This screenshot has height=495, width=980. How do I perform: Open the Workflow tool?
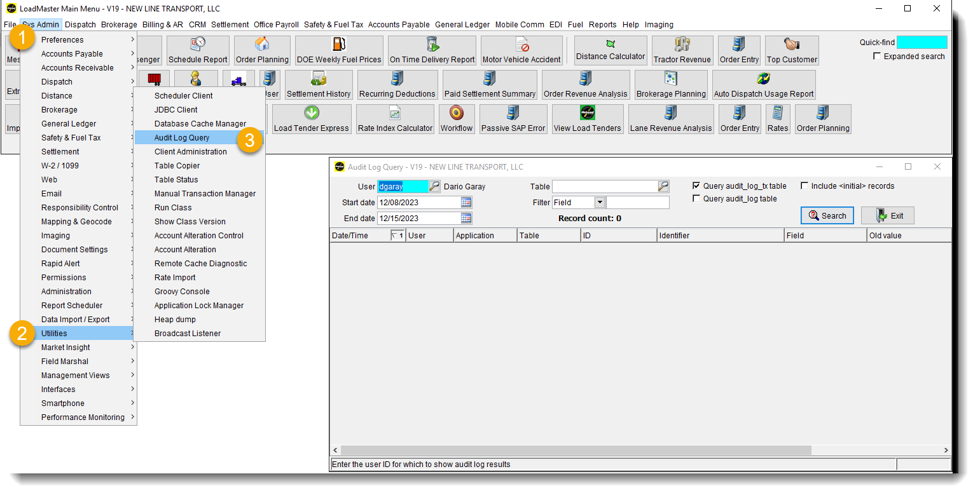pos(456,119)
